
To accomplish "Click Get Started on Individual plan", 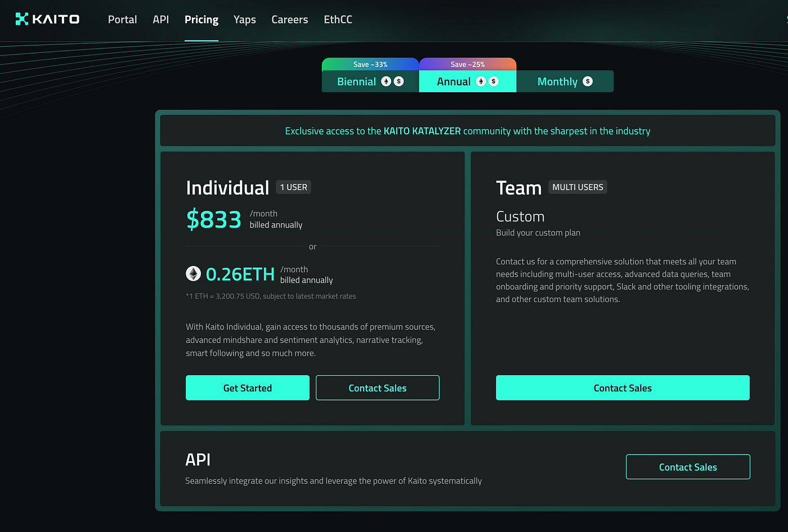I will [248, 388].
